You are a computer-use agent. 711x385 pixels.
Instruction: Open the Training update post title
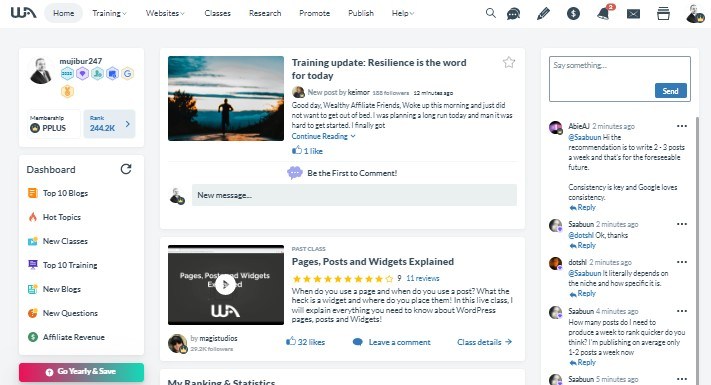click(x=379, y=69)
